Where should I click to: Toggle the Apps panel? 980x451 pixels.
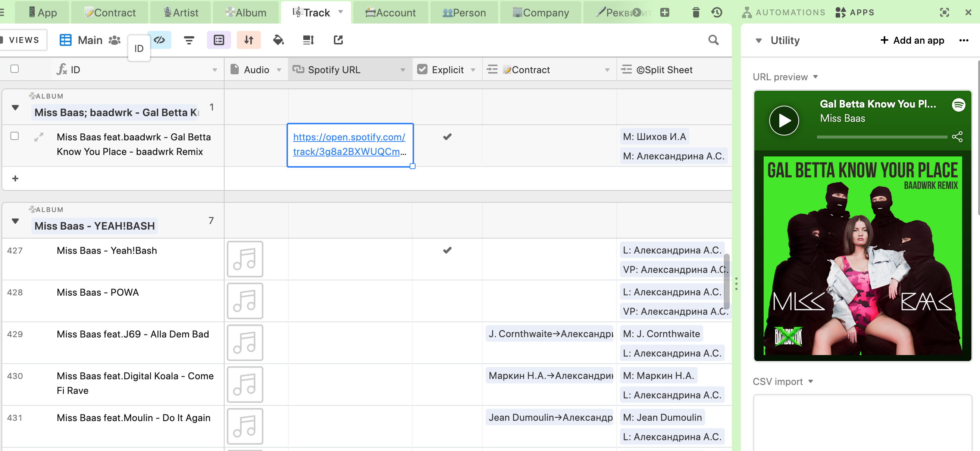point(855,13)
